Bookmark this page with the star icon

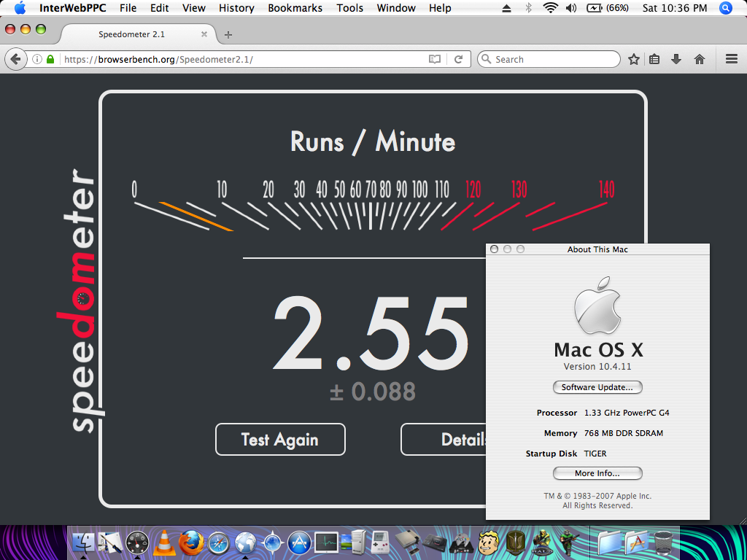point(634,60)
